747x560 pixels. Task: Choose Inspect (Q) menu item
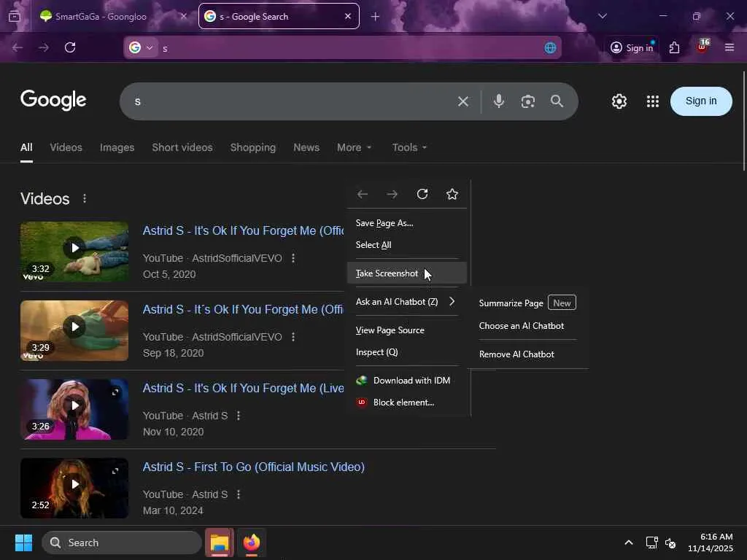tap(407, 352)
